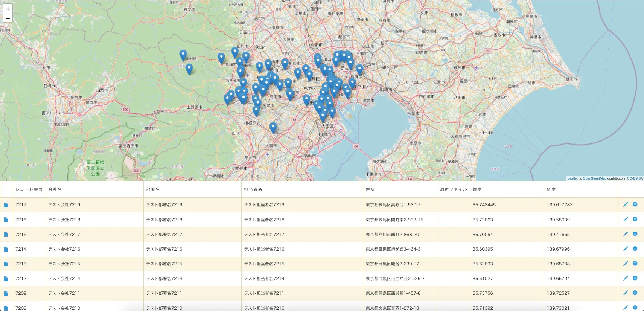Open record 7217 detail file icon

coord(6,205)
